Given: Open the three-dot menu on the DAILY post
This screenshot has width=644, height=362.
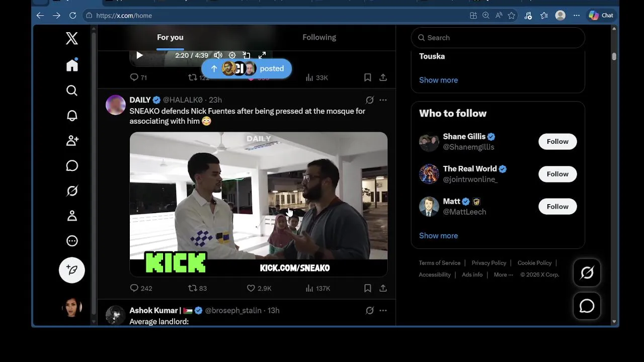Looking at the screenshot, I should 383,100.
